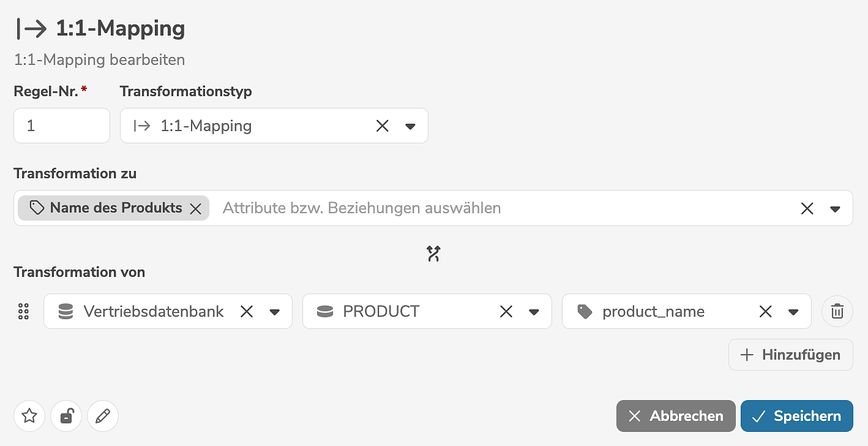This screenshot has height=446, width=868.
Task: Open the Transformation zu dropdown arrow
Action: 836,208
